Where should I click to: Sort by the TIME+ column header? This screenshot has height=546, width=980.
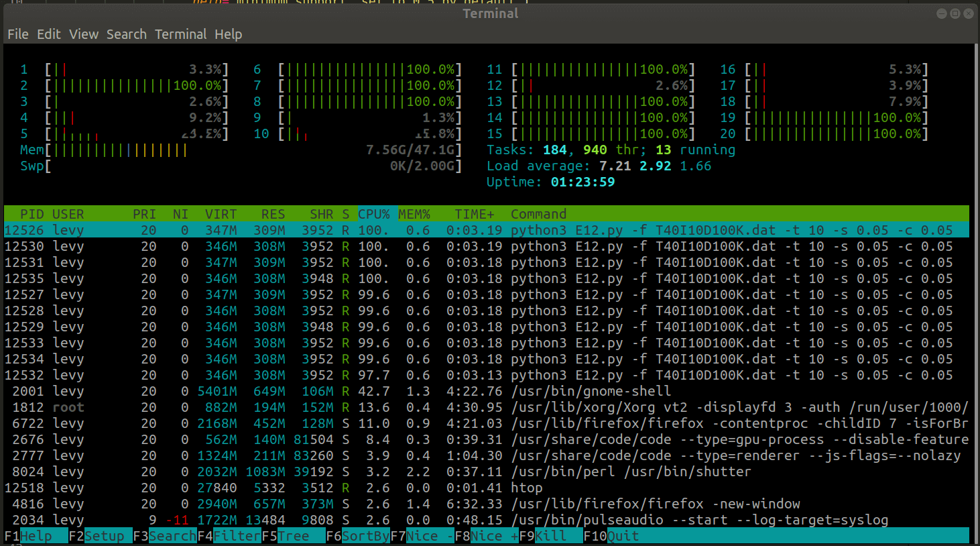pos(475,214)
